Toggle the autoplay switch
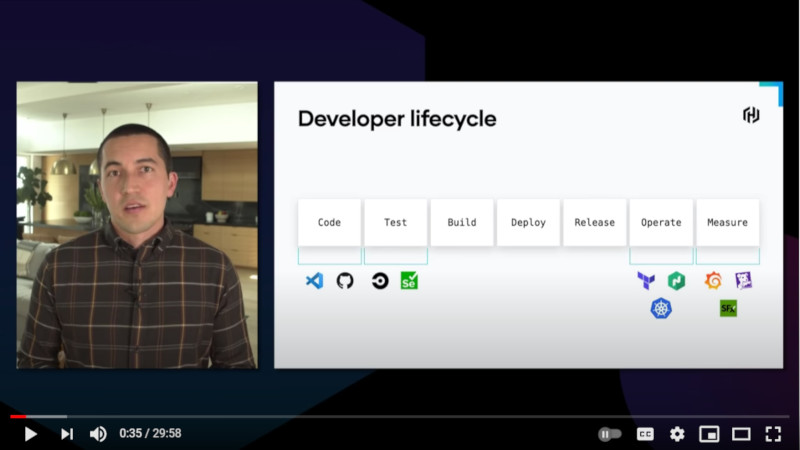Screen dimensions: 800x450 (x=610, y=434)
